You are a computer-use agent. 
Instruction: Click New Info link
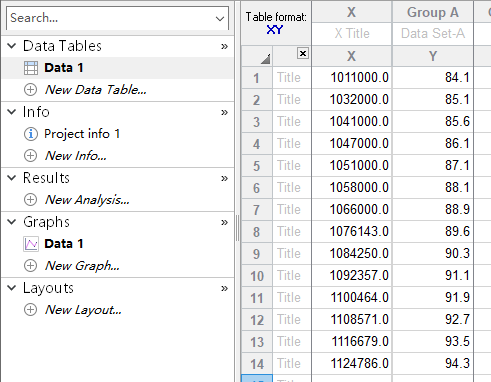point(76,156)
